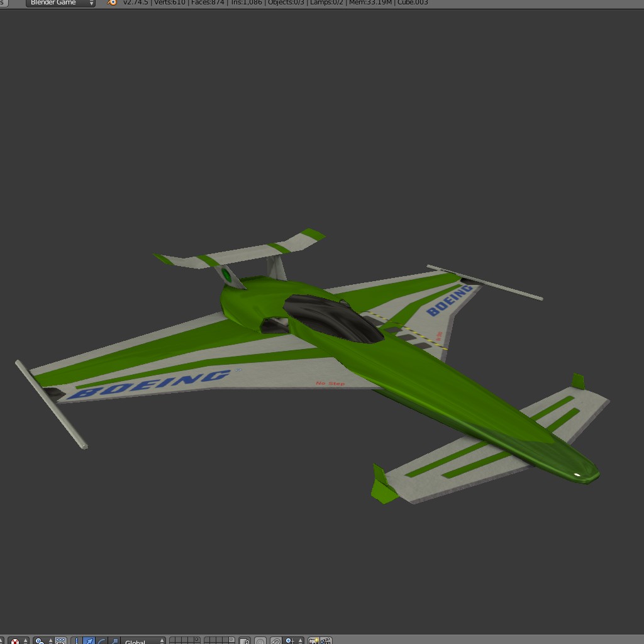Open the viewport shading mode dropdown
Image resolution: width=644 pixels, height=644 pixels.
(19, 640)
